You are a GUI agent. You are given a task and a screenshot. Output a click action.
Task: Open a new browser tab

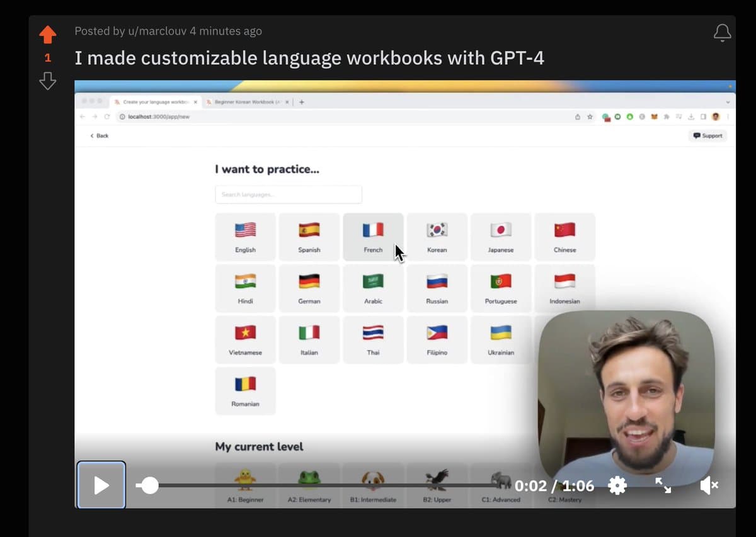(302, 102)
